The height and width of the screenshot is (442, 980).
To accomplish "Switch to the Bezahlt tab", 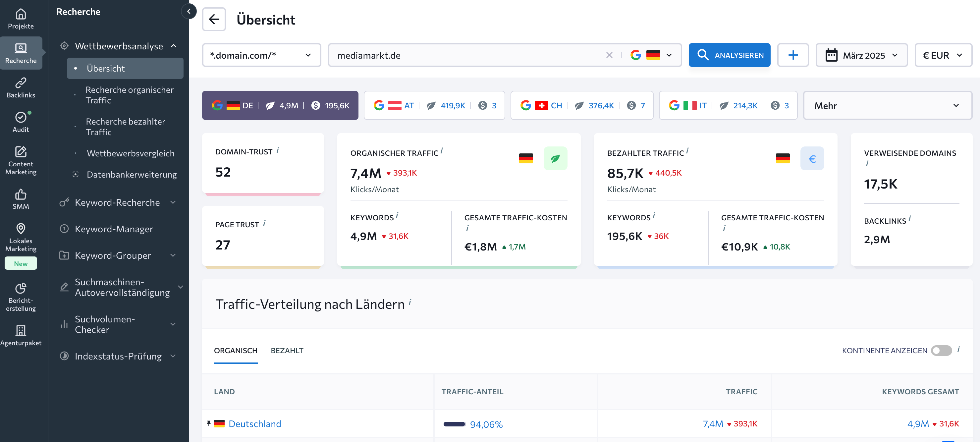I will 287,350.
